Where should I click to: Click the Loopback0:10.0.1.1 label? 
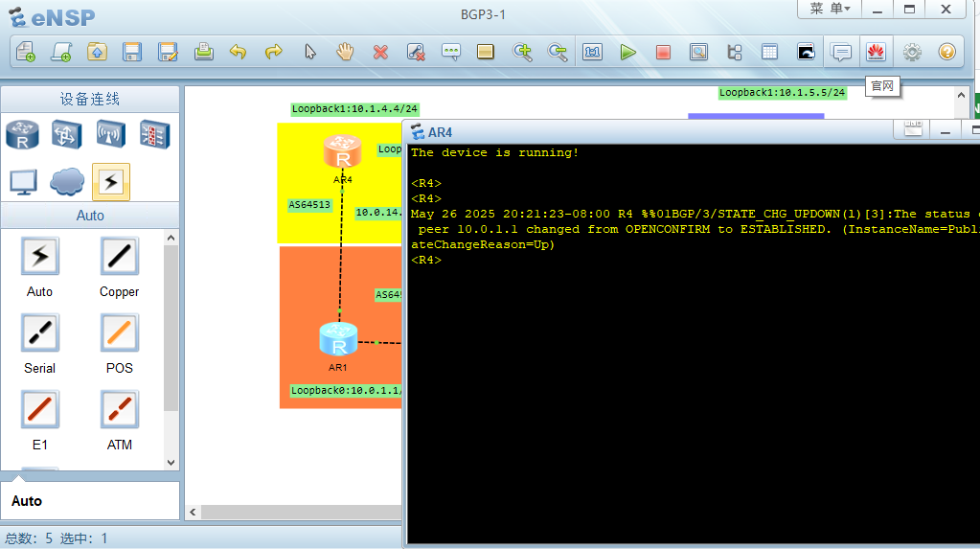coord(346,390)
